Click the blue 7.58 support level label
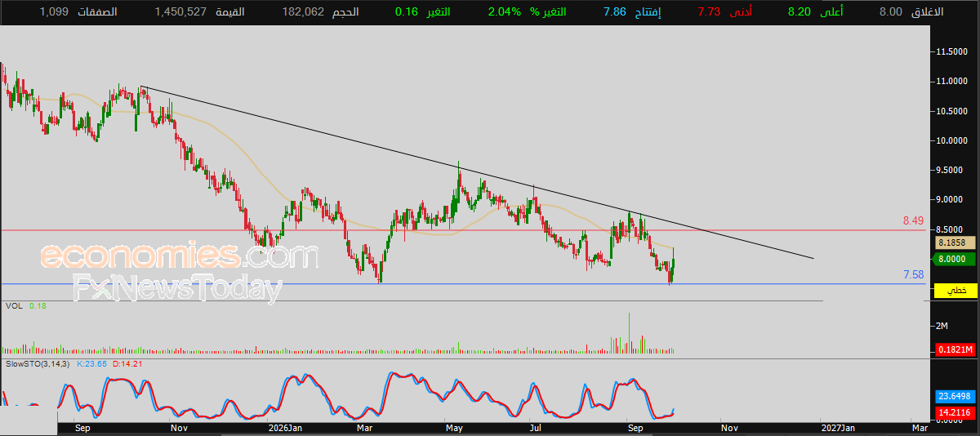980x436 pixels. pos(913,274)
